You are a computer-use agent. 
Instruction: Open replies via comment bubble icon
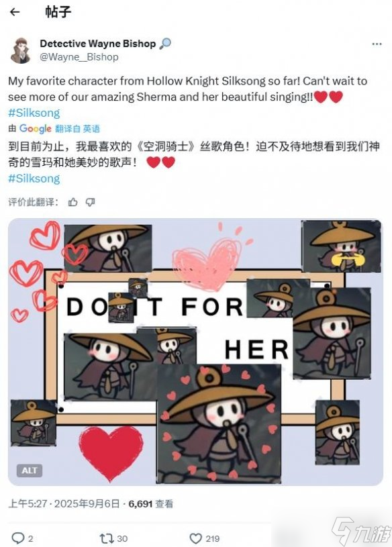17,538
